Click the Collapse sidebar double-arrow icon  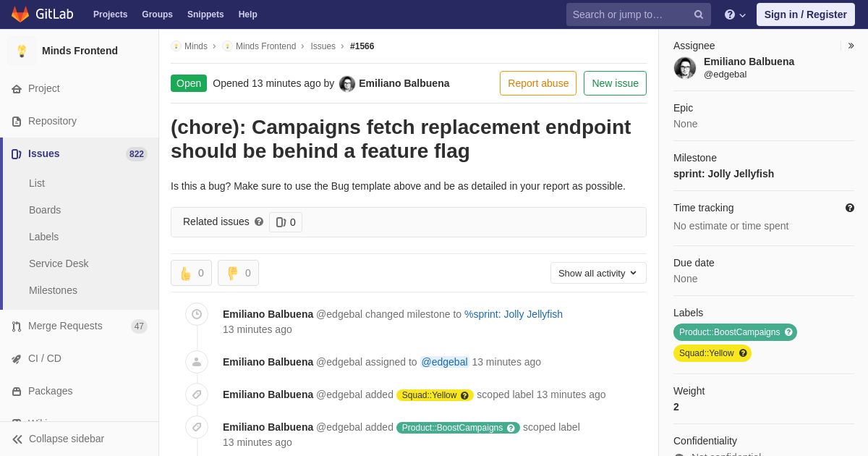click(17, 439)
